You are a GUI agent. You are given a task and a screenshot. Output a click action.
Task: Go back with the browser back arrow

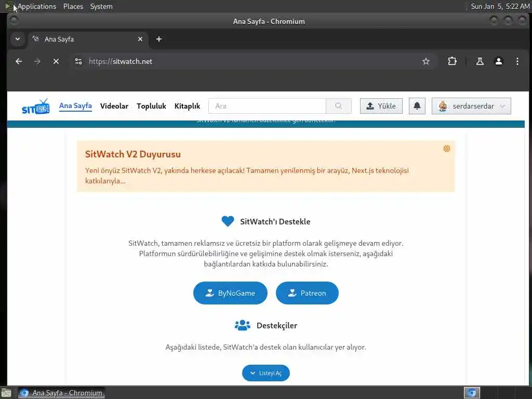tap(19, 61)
